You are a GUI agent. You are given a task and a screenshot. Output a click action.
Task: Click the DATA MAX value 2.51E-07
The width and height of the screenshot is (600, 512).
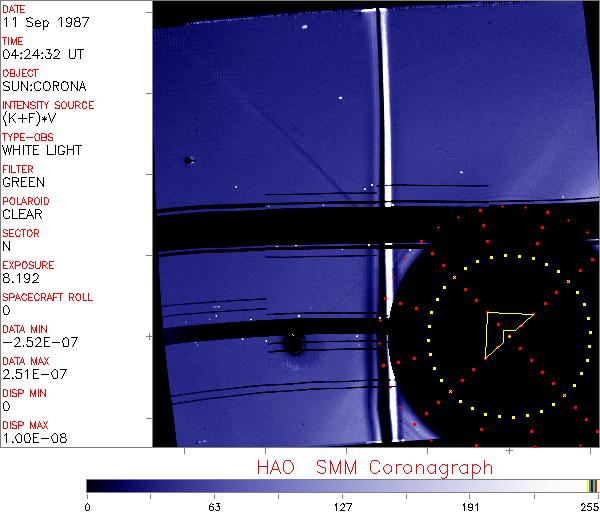[32, 375]
